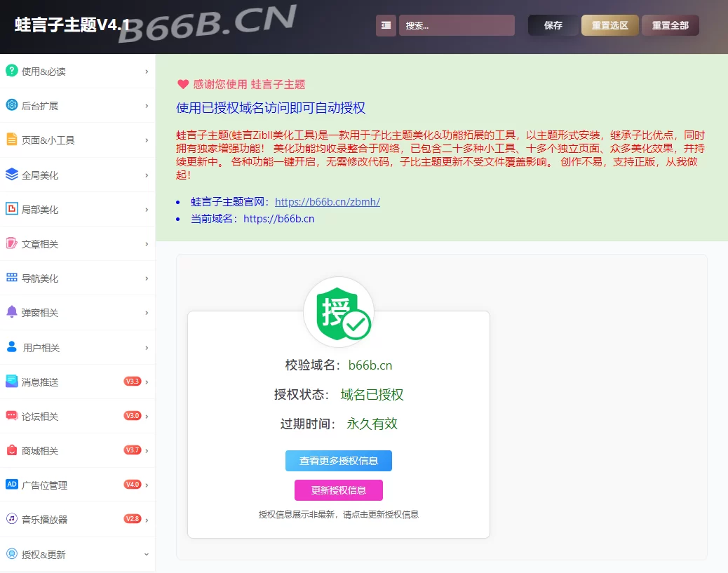Click the message icon beside 消息推送
Screen dimensions: 728x573
pos(12,382)
